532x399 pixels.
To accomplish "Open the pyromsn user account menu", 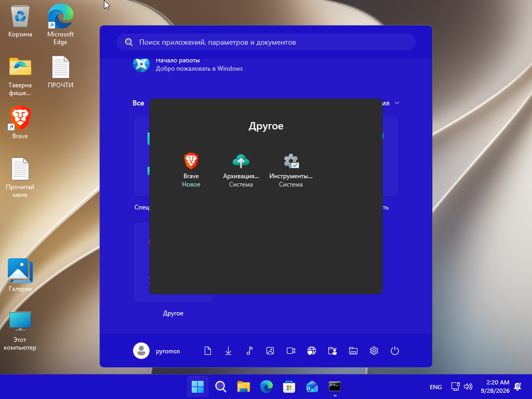I will [157, 351].
